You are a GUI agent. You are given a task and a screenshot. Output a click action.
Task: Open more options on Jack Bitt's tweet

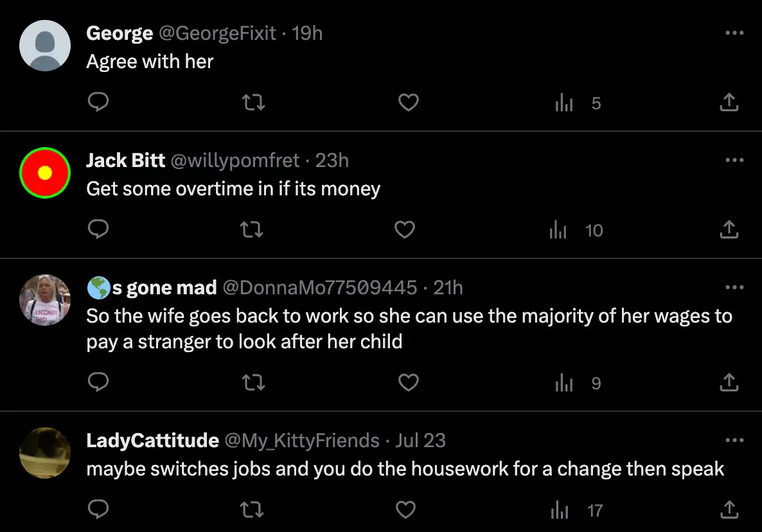[734, 160]
